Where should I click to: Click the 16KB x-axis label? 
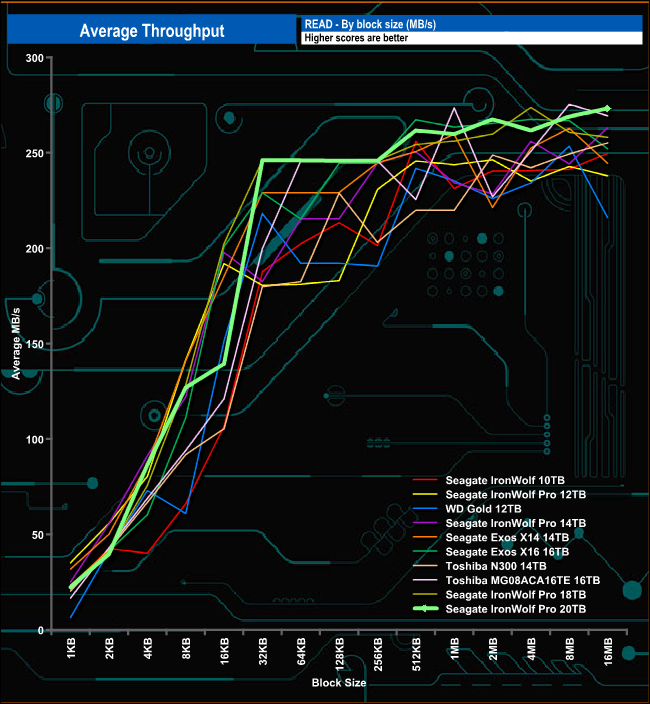(x=224, y=651)
